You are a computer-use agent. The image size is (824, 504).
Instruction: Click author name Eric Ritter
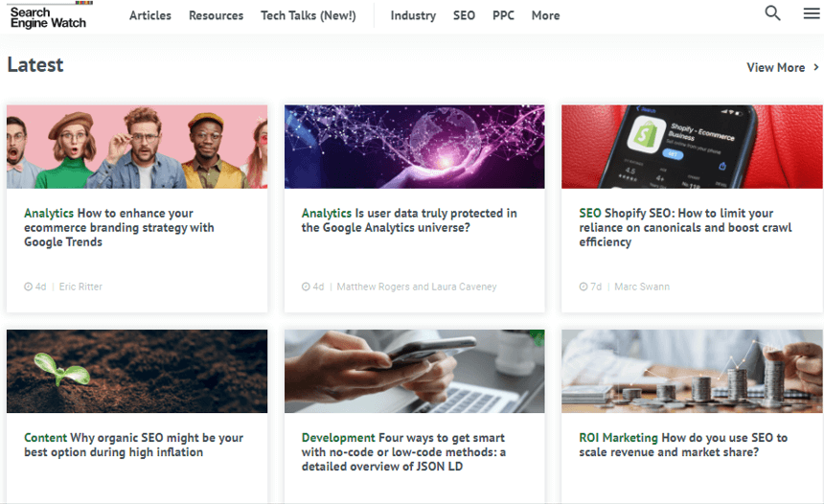80,286
